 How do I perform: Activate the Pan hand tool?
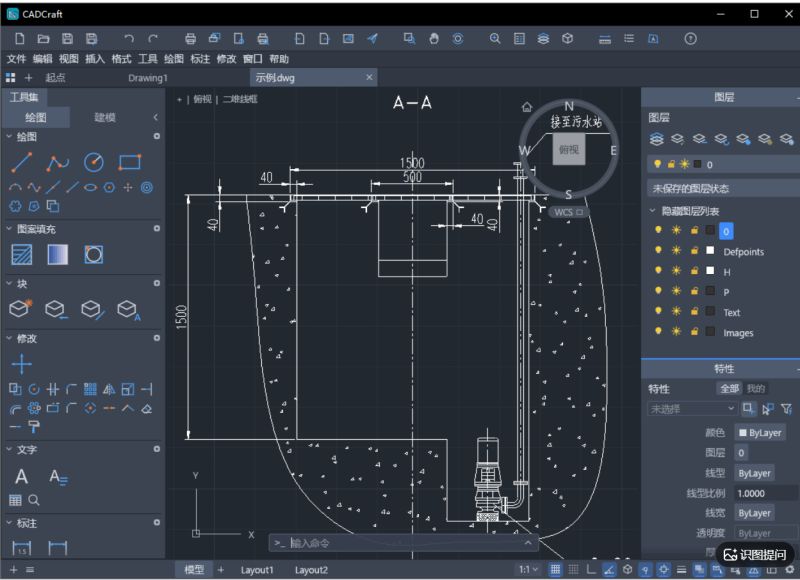tap(434, 39)
